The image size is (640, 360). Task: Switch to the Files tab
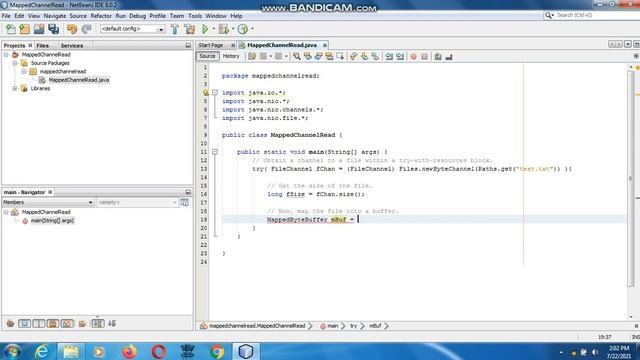[42, 46]
